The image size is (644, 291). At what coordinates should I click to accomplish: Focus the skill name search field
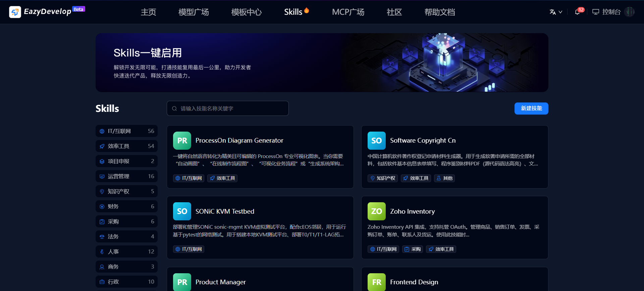(x=228, y=108)
